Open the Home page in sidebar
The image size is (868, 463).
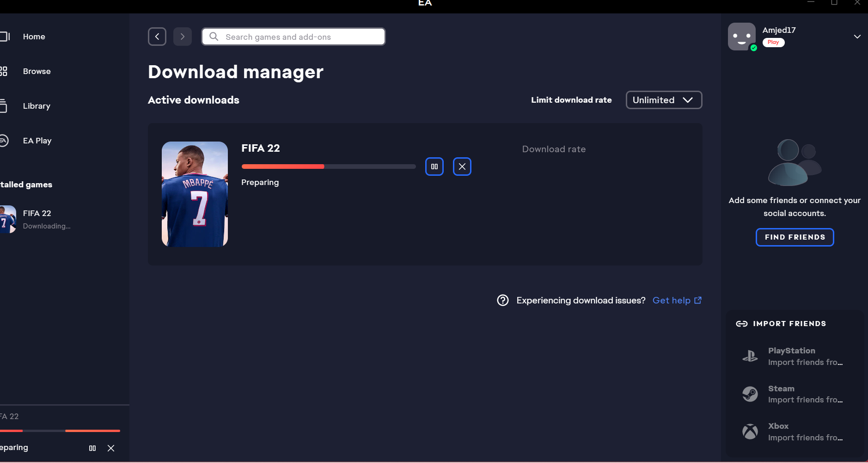(34, 37)
